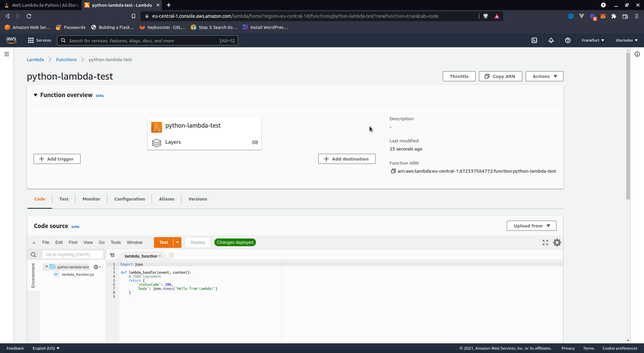Expand the Upload from dropdown
This screenshot has width=644, height=353.
(x=531, y=226)
